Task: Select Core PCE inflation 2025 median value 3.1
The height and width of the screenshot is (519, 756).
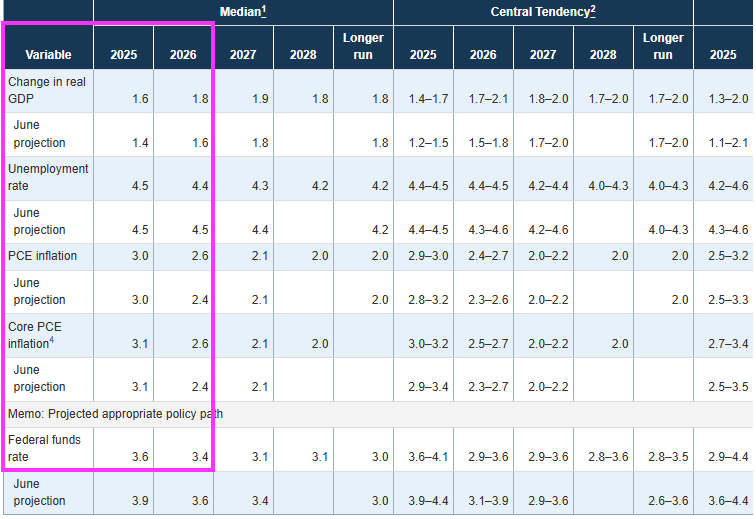Action: click(140, 343)
